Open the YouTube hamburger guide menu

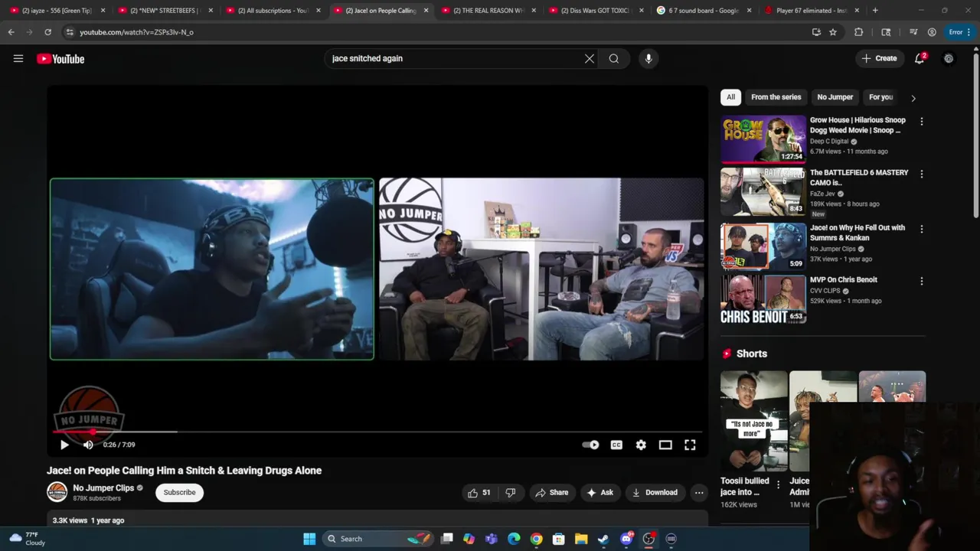tap(18, 58)
